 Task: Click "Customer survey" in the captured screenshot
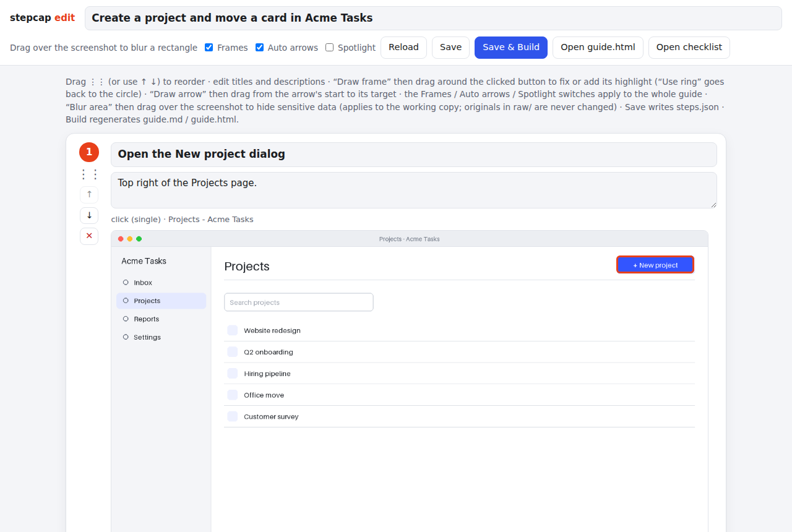pos(271,417)
